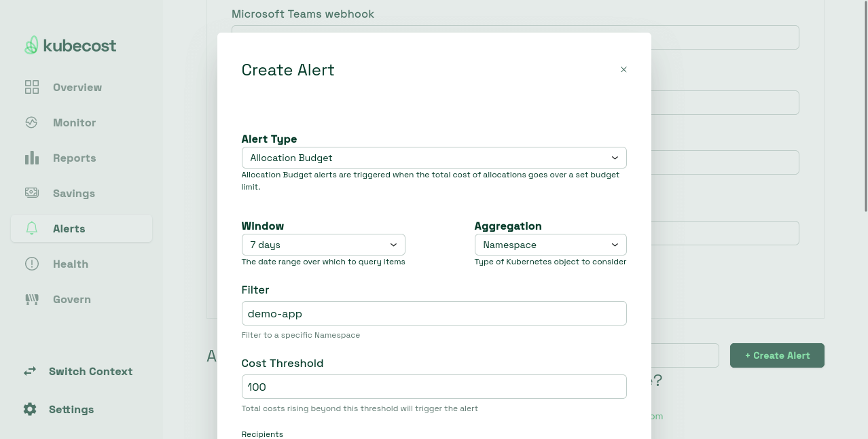The width and height of the screenshot is (868, 439).
Task: Click the kubecost logo
Action: [x=70, y=45]
